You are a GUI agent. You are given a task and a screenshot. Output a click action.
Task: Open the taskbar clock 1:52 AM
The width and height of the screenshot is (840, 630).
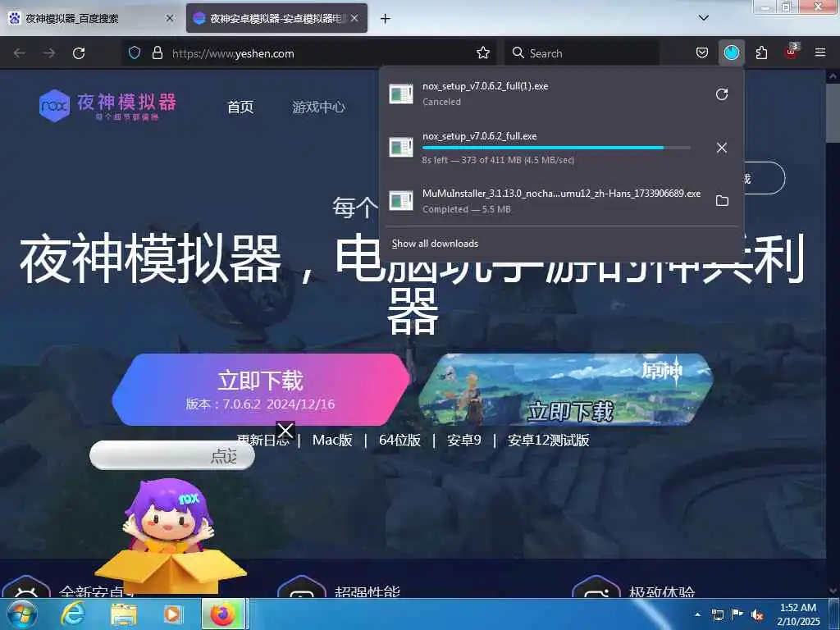(x=798, y=614)
